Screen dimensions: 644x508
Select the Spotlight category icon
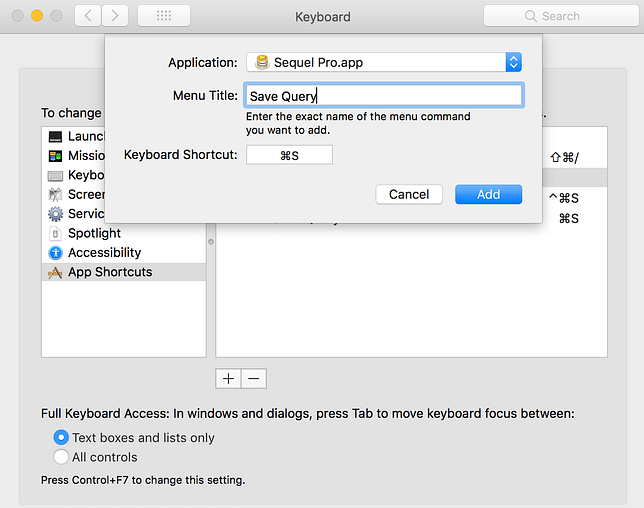pos(55,233)
